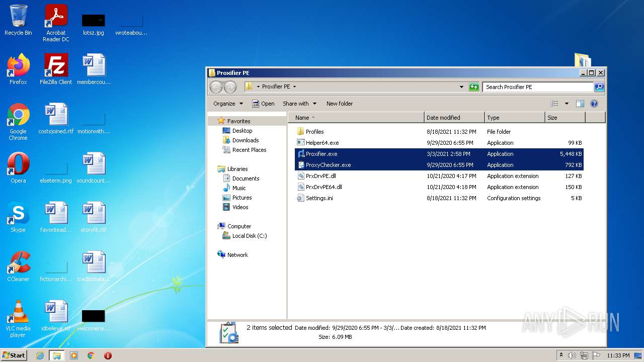
Task: Show hidden tray icons arrow
Action: click(561, 355)
